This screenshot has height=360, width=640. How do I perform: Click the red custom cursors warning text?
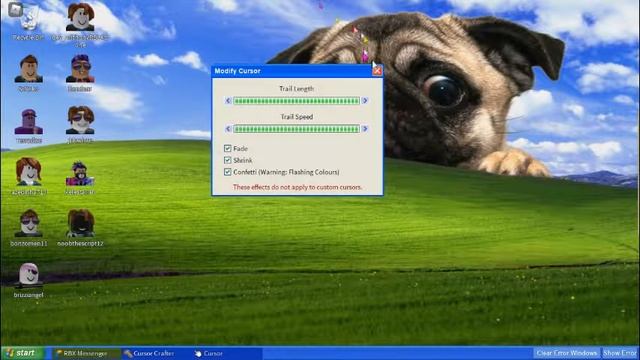tap(297, 187)
